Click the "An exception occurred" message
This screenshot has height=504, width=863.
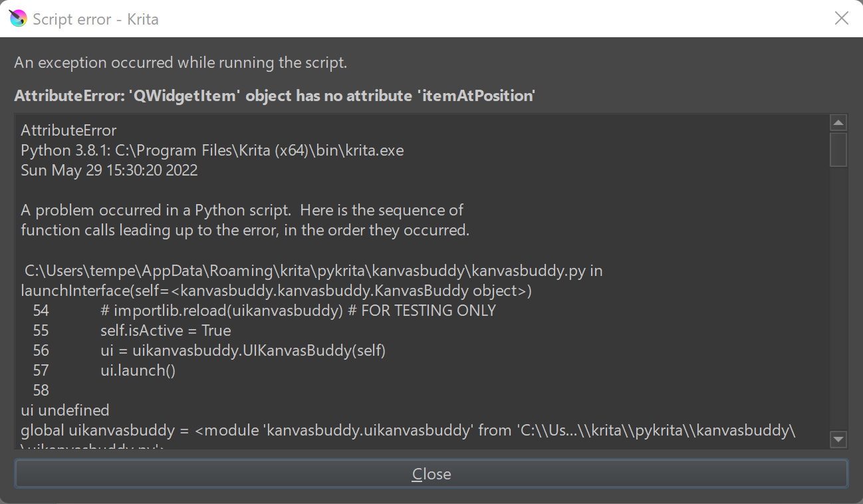180,63
